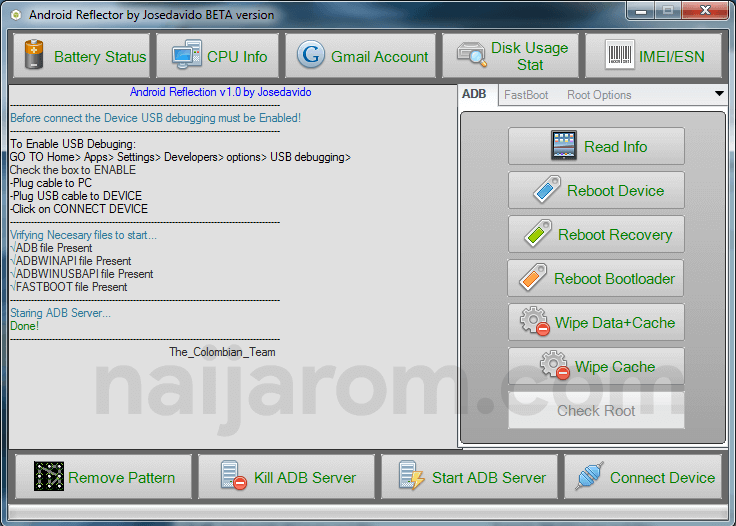The height and width of the screenshot is (526, 736).
Task: Click the plug icon on Connect Device
Action: pyautogui.click(x=590, y=476)
